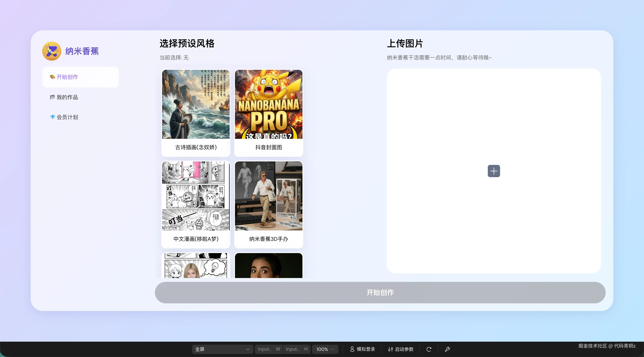Viewport: 644px width, 357px height.
Task: Pick the 中文漫画(哆啦A梦) style card
Action: [x=195, y=204]
